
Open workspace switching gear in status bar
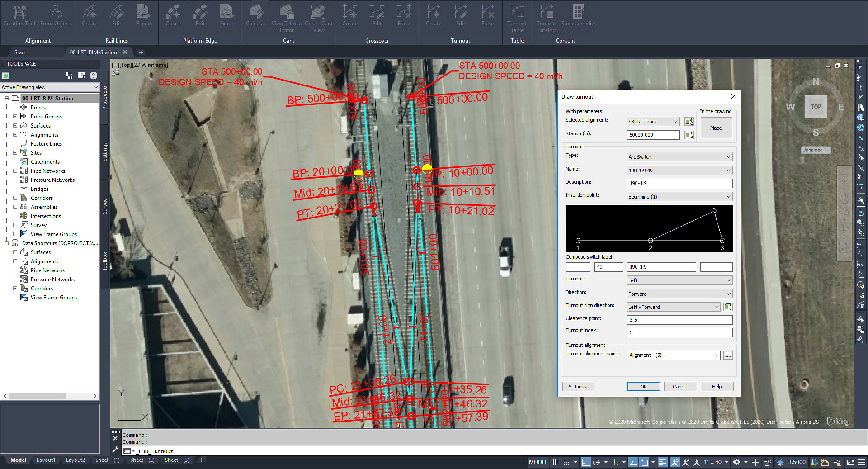[x=736, y=462]
